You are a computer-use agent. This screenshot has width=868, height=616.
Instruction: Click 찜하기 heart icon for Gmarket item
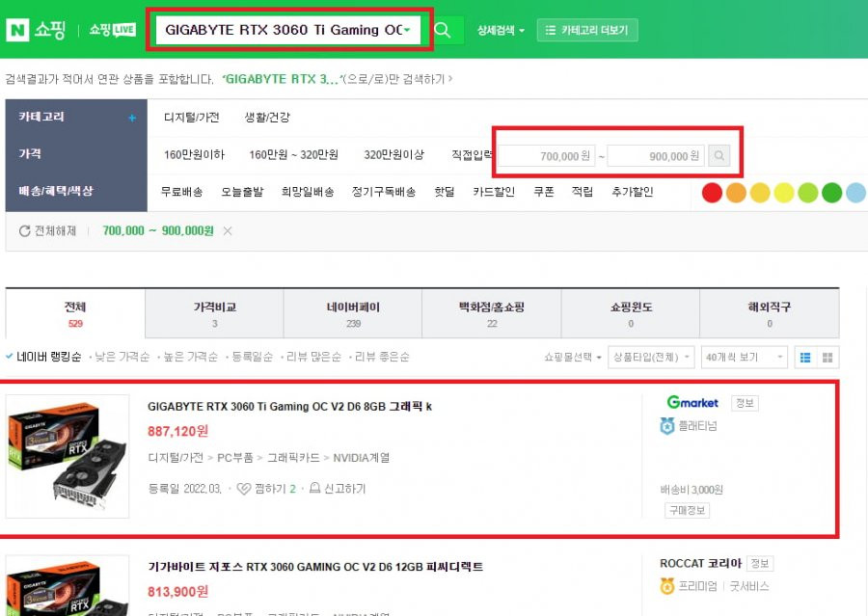pyautogui.click(x=244, y=489)
